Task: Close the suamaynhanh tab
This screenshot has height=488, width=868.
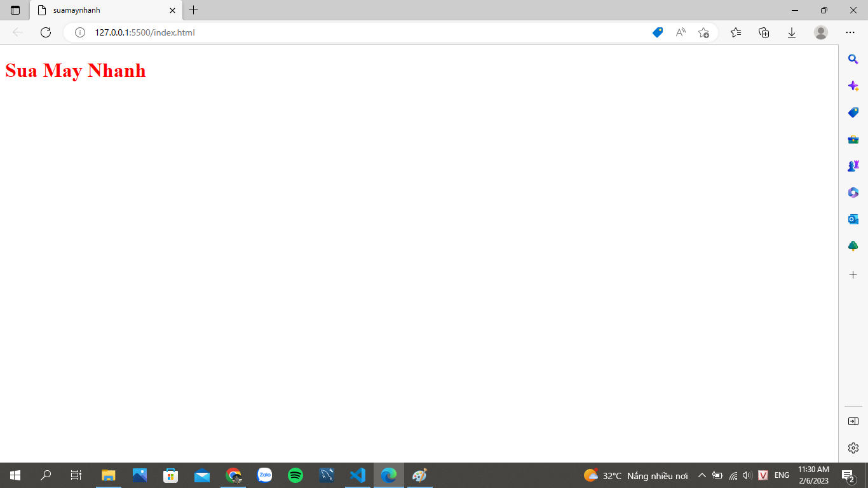Action: (172, 10)
